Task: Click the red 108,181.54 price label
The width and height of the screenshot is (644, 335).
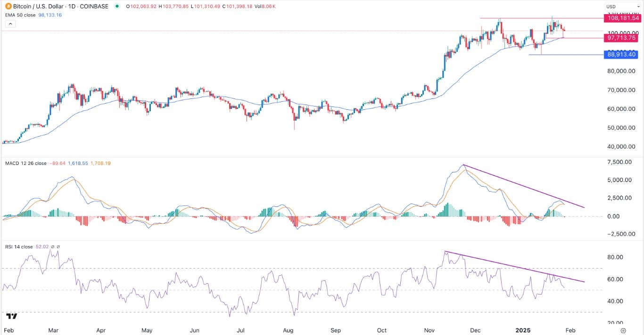Action: tap(621, 18)
